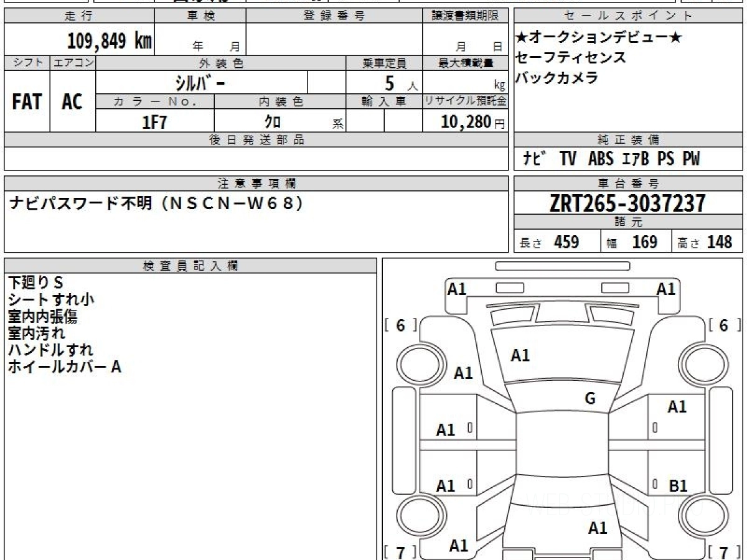Click the inspector note ホイールカバーA

(x=64, y=366)
